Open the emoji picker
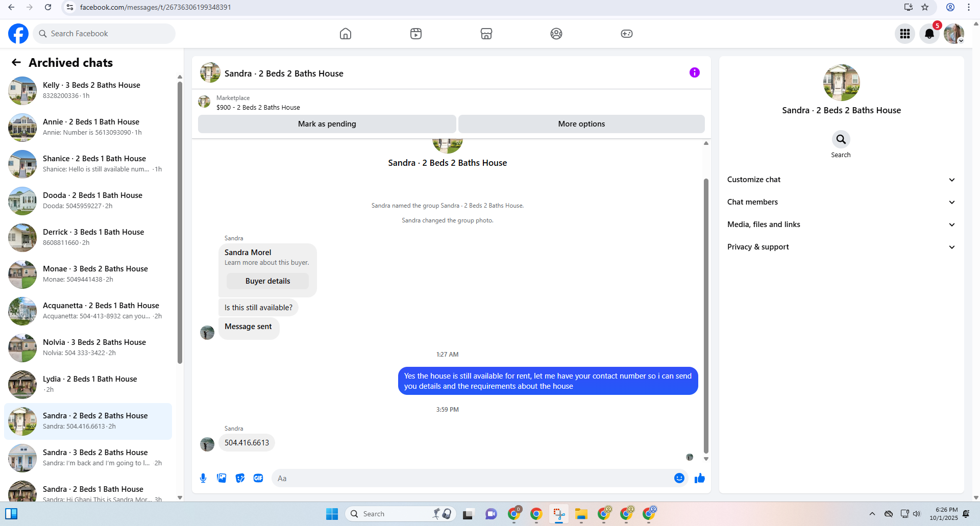 pos(679,478)
